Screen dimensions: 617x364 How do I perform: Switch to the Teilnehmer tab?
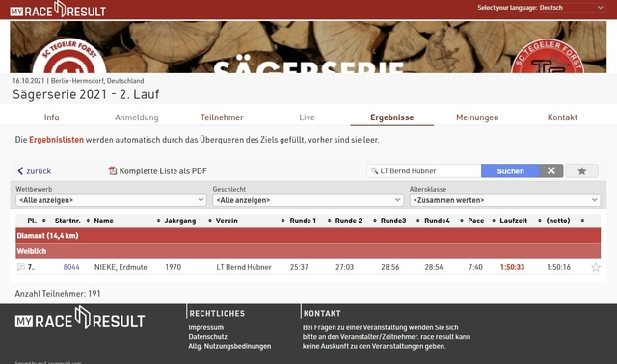pyautogui.click(x=222, y=117)
